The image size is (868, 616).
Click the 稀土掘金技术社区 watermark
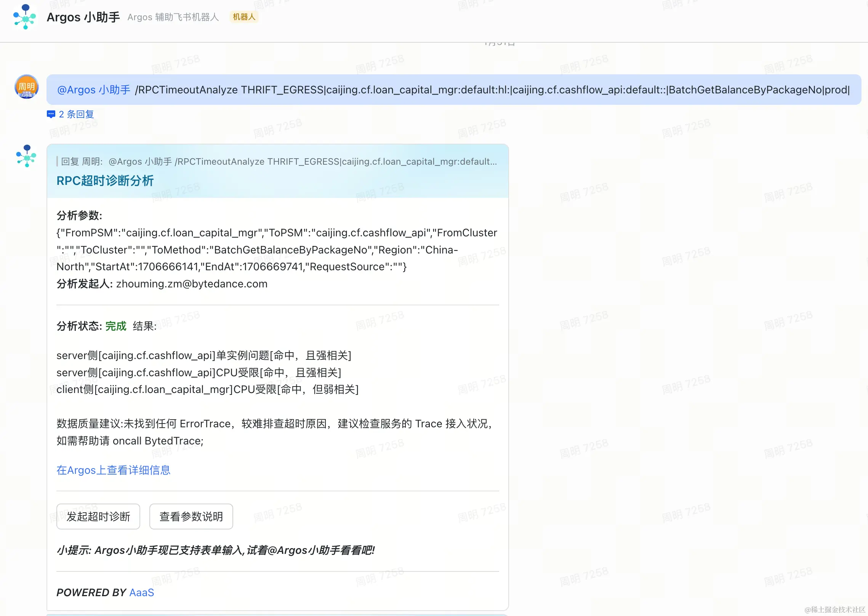click(x=834, y=610)
